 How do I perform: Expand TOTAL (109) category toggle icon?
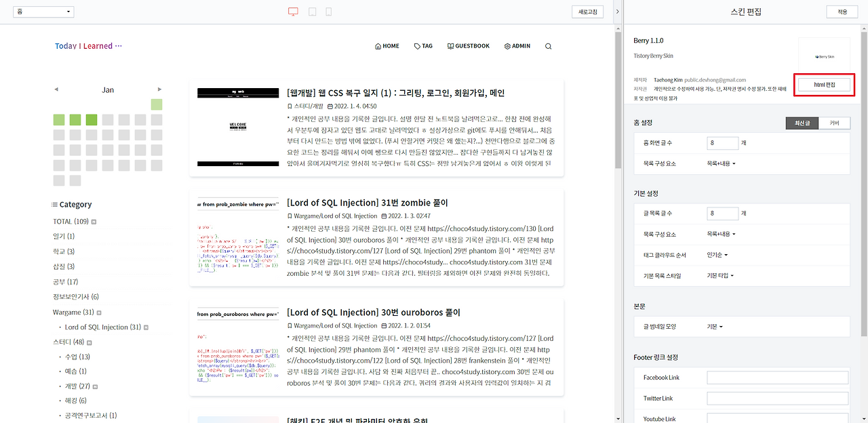coord(94,222)
